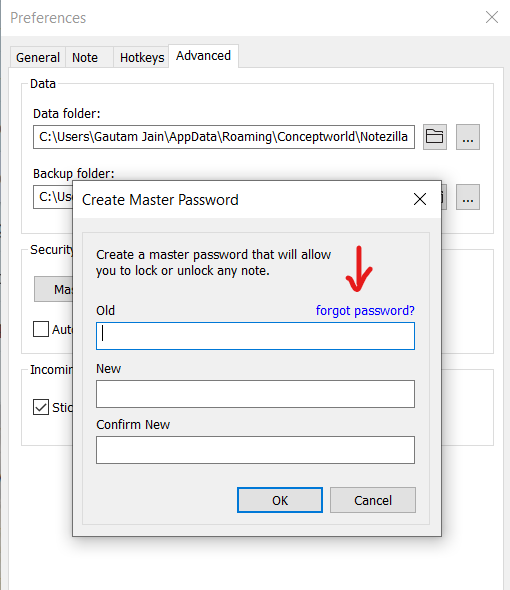Viewport: 510px width, 590px height.
Task: Browse for backup folder with ellipsis button
Action: coord(468,197)
